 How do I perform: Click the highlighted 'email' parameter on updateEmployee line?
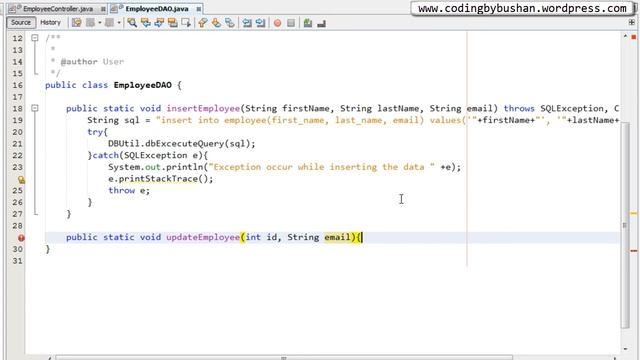click(337, 237)
